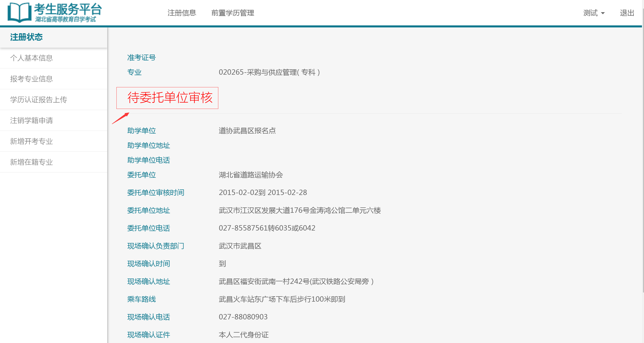
Task: Open 个人基本信息 sidebar item
Action: (x=32, y=58)
